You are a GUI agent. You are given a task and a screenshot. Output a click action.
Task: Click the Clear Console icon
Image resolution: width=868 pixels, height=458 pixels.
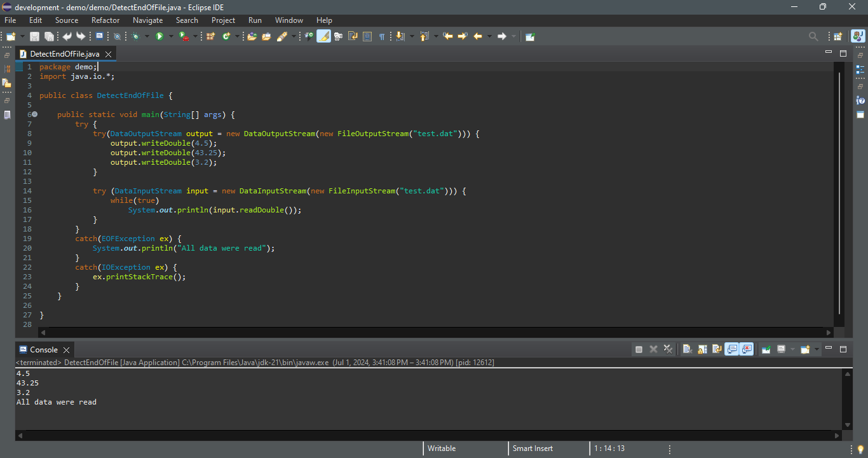coord(687,349)
